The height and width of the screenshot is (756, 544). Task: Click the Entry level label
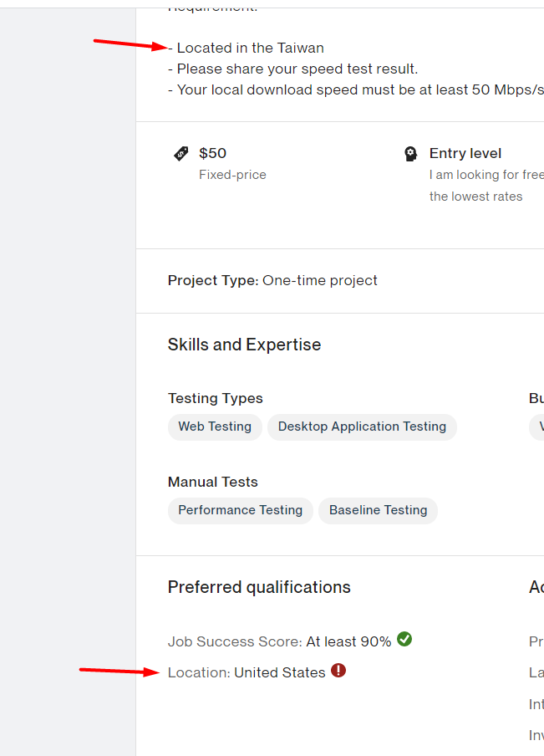(465, 153)
